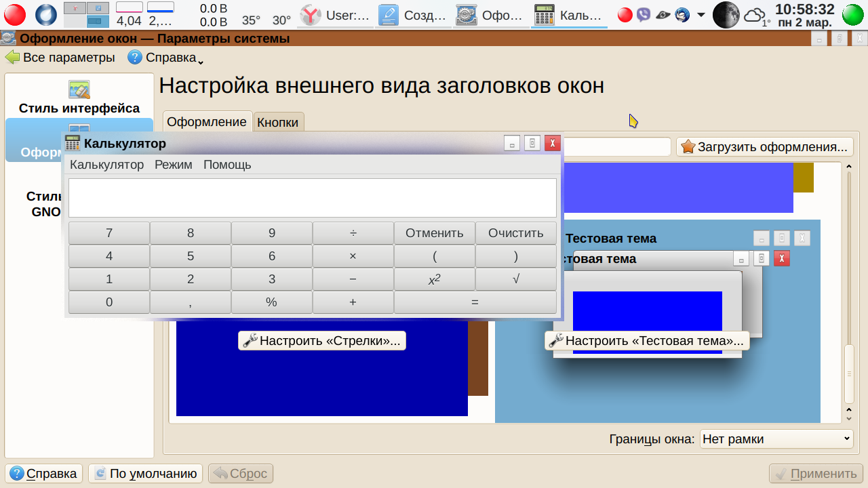Viewport: 868px width, 488px height.
Task: Click Настроить «Тестовая тема» button
Action: tap(647, 340)
